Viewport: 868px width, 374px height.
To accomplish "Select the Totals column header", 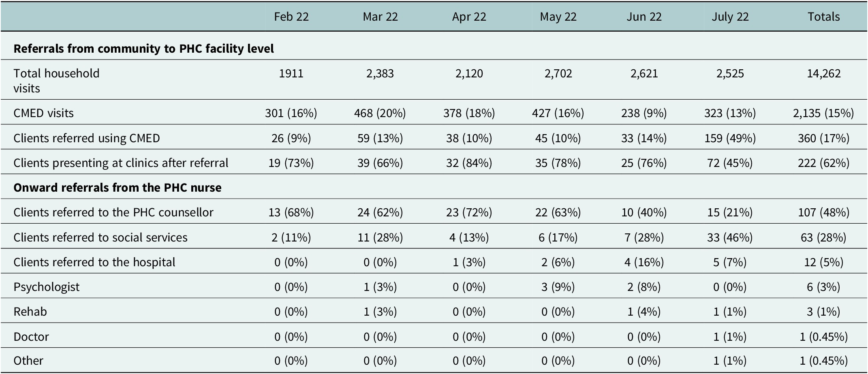I will [823, 17].
